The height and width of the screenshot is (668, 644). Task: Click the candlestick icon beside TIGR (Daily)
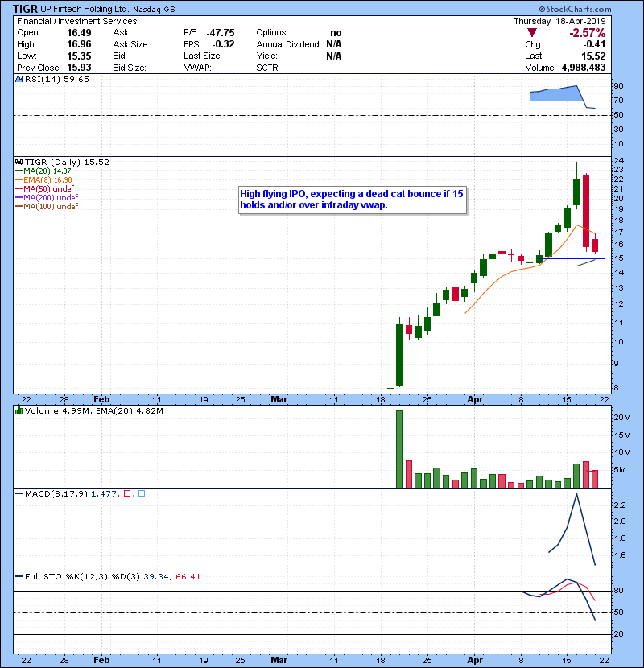pos(18,162)
